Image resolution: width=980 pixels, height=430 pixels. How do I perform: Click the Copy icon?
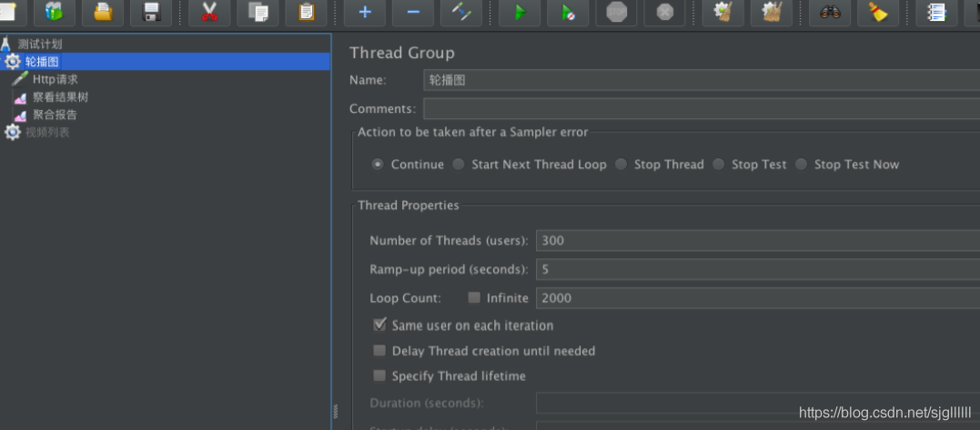(258, 12)
